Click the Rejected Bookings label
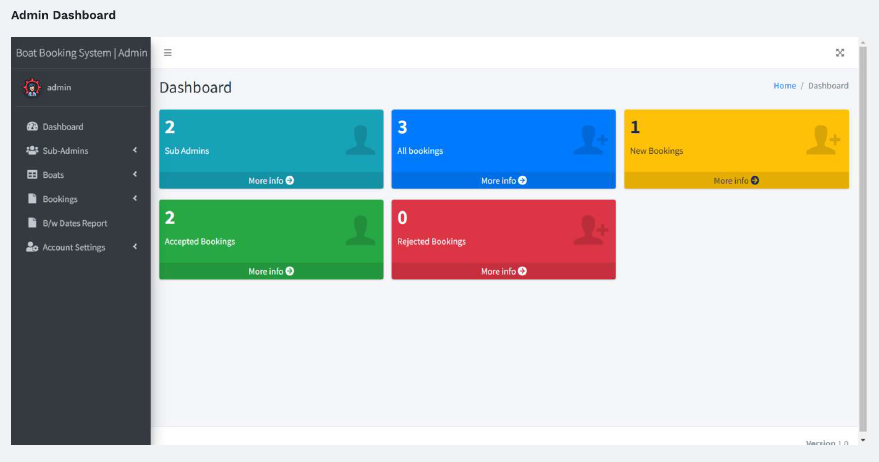This screenshot has height=462, width=879. click(431, 242)
